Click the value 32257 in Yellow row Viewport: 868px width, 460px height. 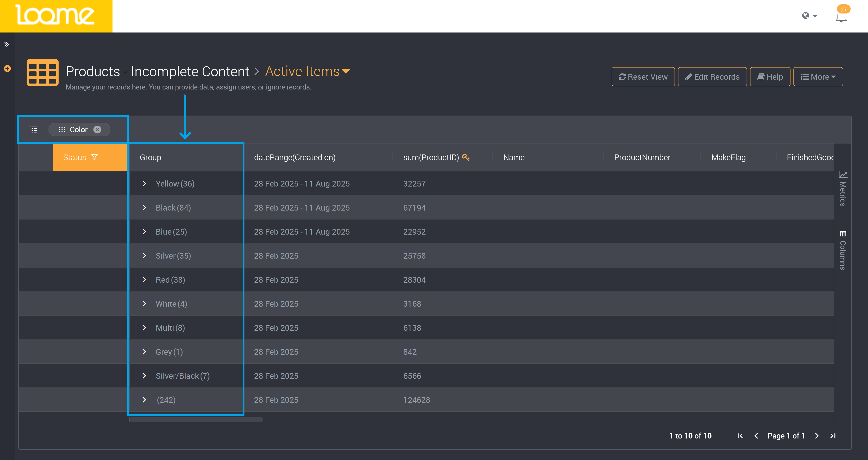(x=415, y=184)
